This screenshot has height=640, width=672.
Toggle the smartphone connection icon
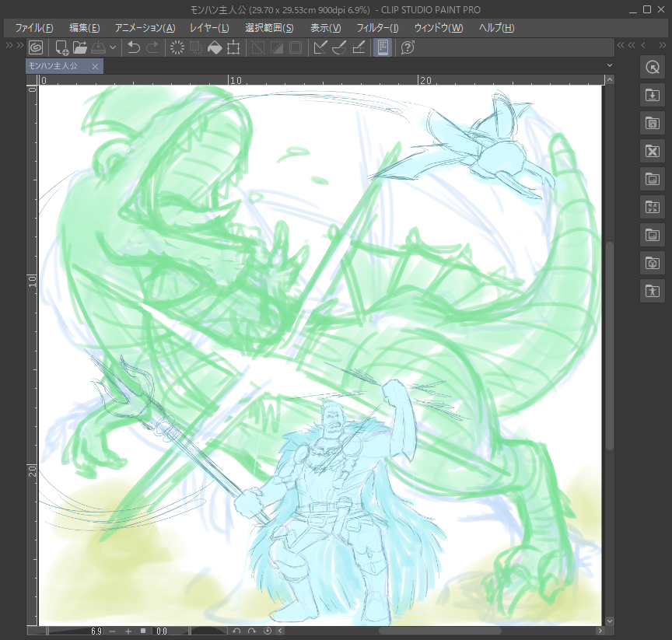(383, 47)
